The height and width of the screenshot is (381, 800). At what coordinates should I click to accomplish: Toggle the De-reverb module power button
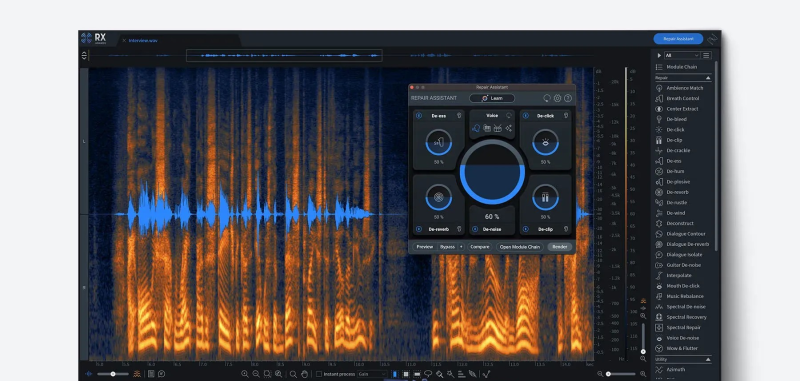coord(419,230)
